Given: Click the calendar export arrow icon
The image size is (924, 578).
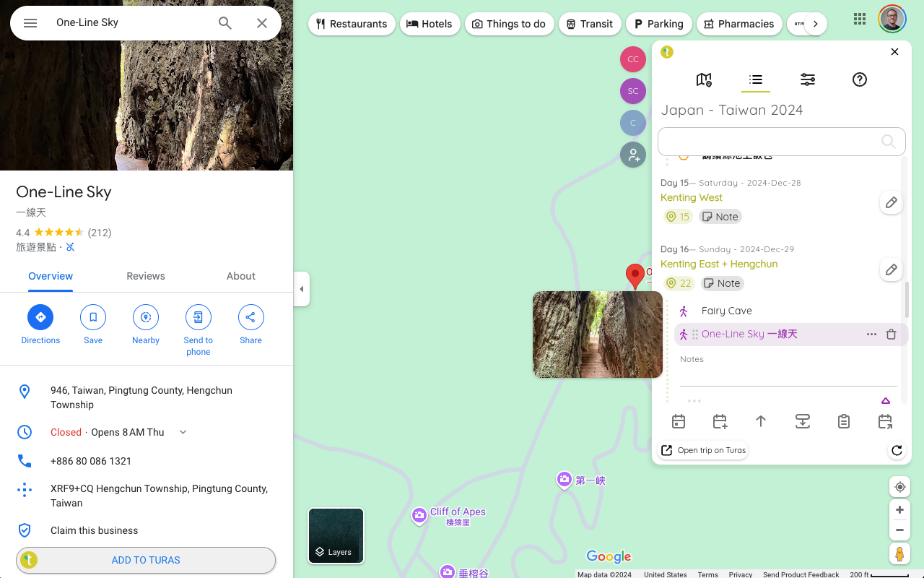Looking at the screenshot, I should tap(885, 421).
